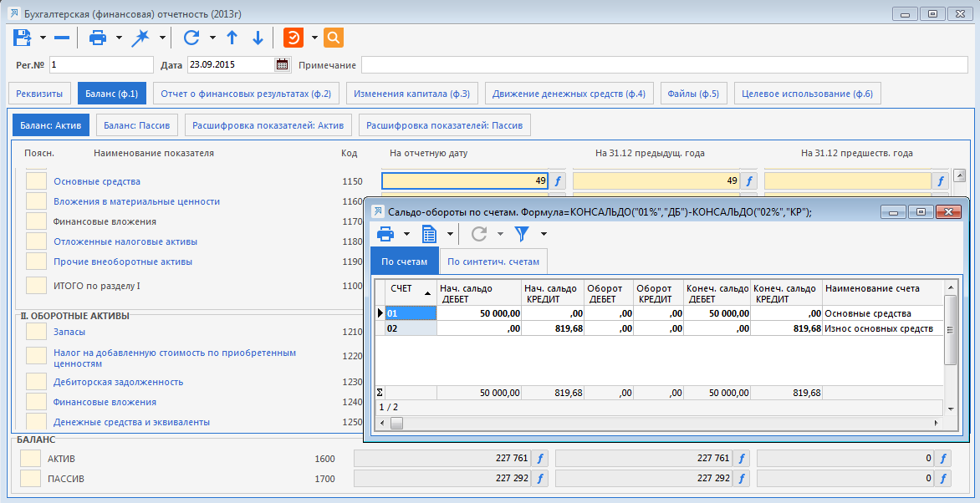Click greyed refresh icon in Сальдо-обороты window

pos(479,234)
